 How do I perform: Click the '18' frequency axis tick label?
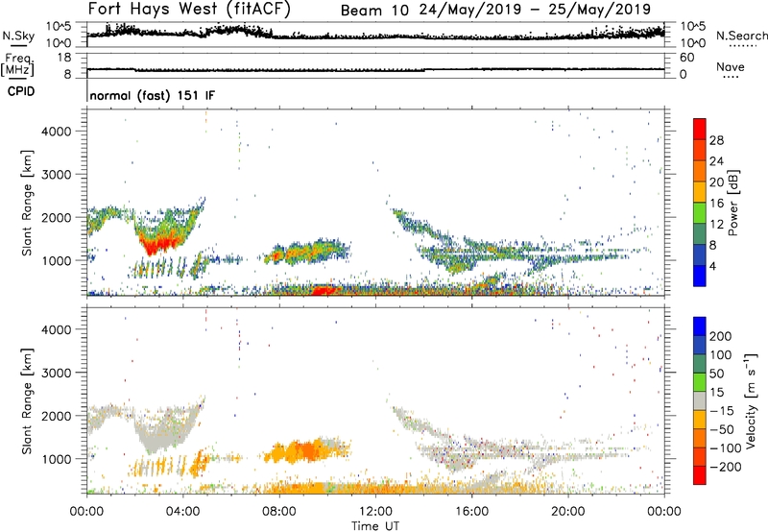coord(64,58)
